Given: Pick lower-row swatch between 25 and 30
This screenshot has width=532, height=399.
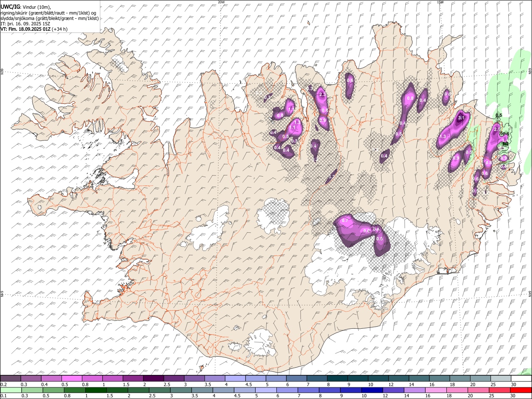Looking at the screenshot, I should coord(500,390).
